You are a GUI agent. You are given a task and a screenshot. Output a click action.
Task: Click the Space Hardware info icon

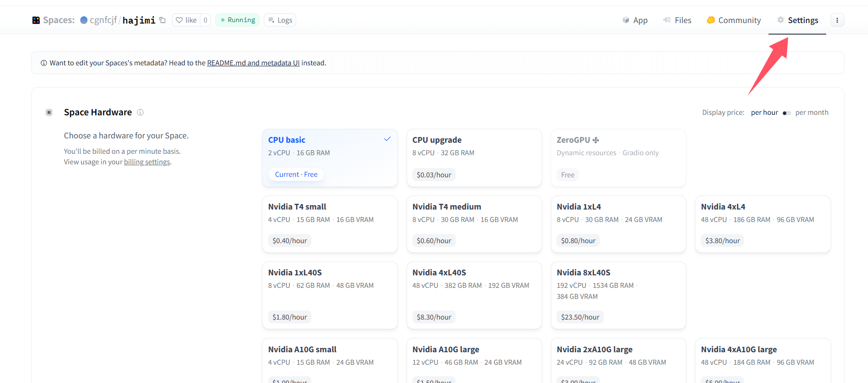click(x=140, y=112)
